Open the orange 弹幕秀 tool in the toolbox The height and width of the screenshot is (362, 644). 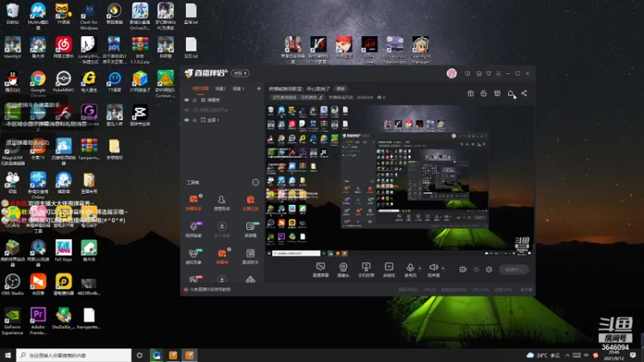point(222,256)
